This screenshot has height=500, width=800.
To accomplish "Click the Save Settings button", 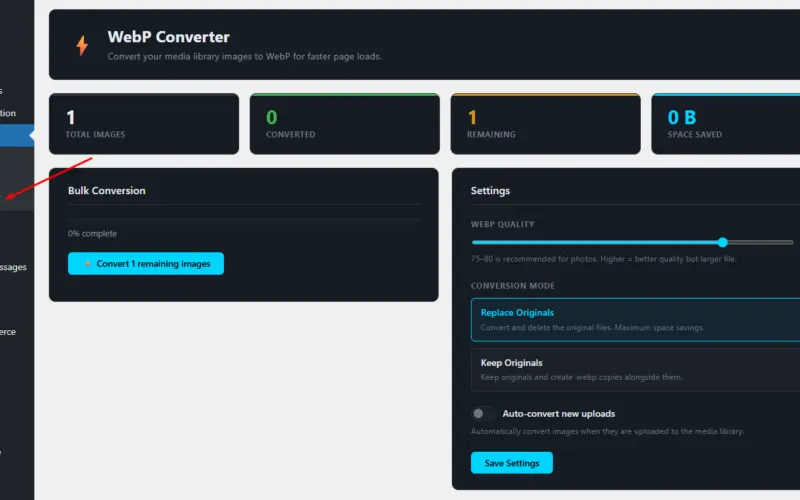I will (512, 463).
